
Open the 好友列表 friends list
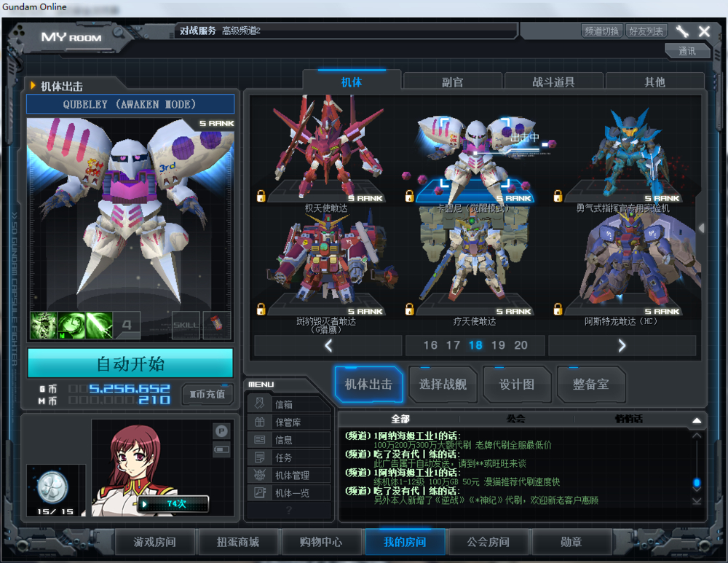[x=646, y=31]
